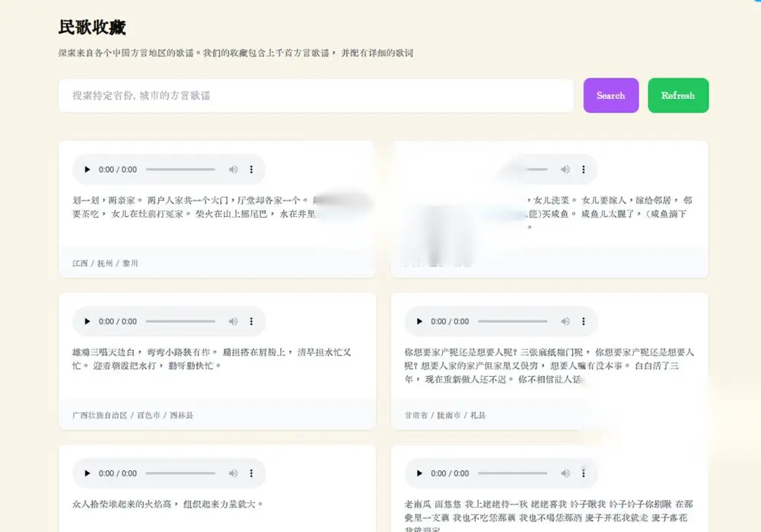The image size is (761, 532).
Task: Open the three-dot menu on the 西林县 player
Action: pyautogui.click(x=251, y=321)
